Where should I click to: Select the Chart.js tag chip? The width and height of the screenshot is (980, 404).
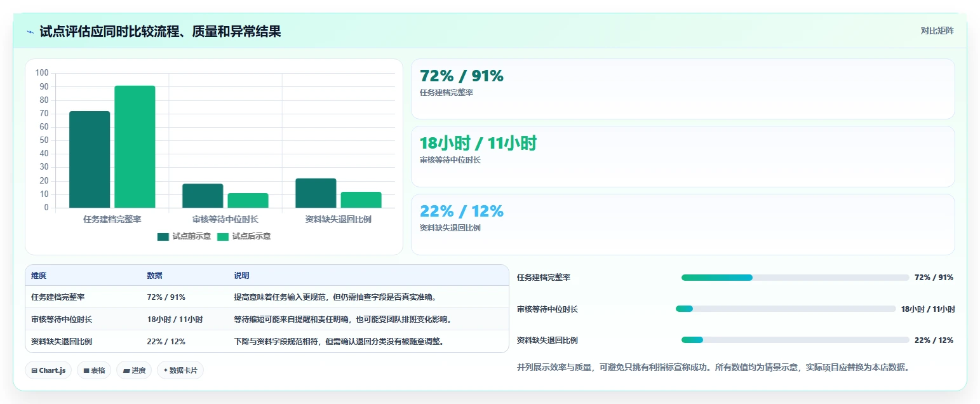(x=48, y=370)
